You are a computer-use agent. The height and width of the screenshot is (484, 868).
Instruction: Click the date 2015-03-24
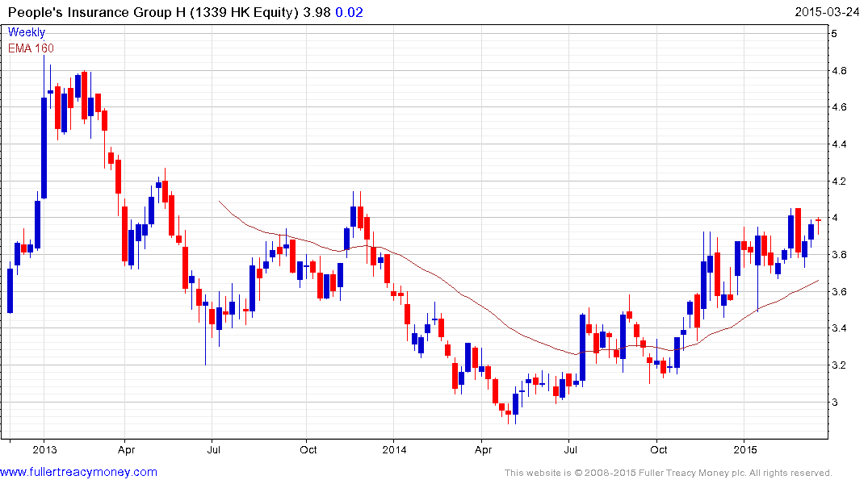[827, 12]
